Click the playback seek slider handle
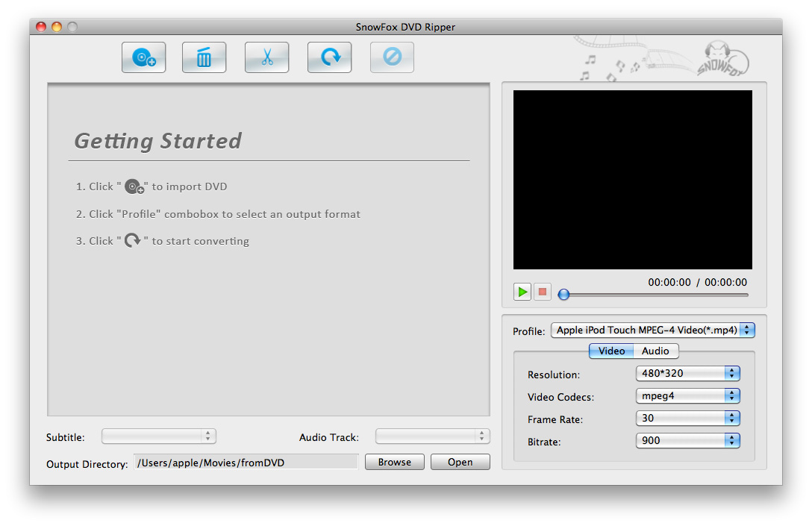 coord(564,295)
